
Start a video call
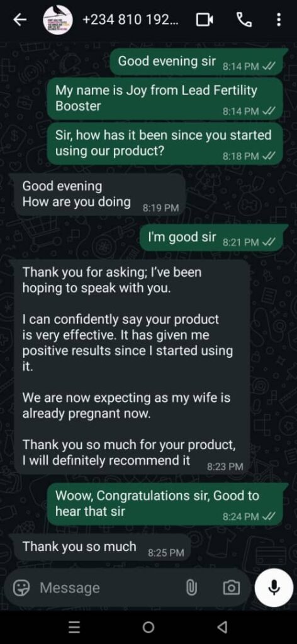coord(205,19)
